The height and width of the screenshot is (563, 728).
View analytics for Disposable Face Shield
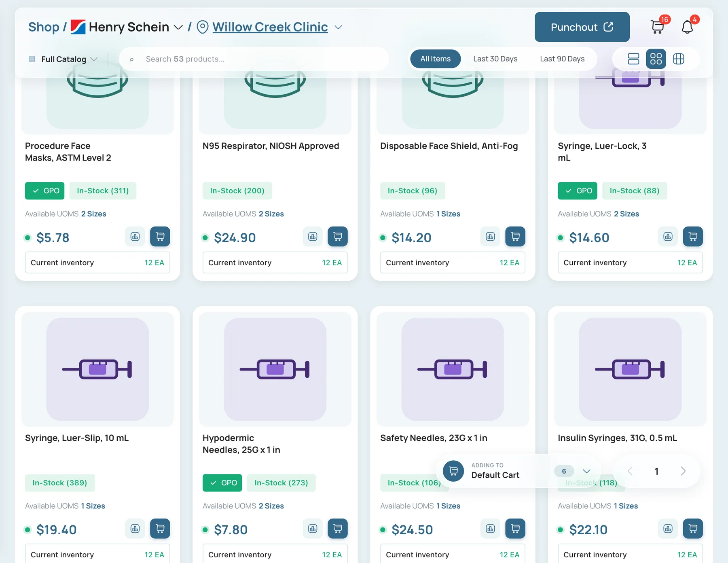(490, 237)
